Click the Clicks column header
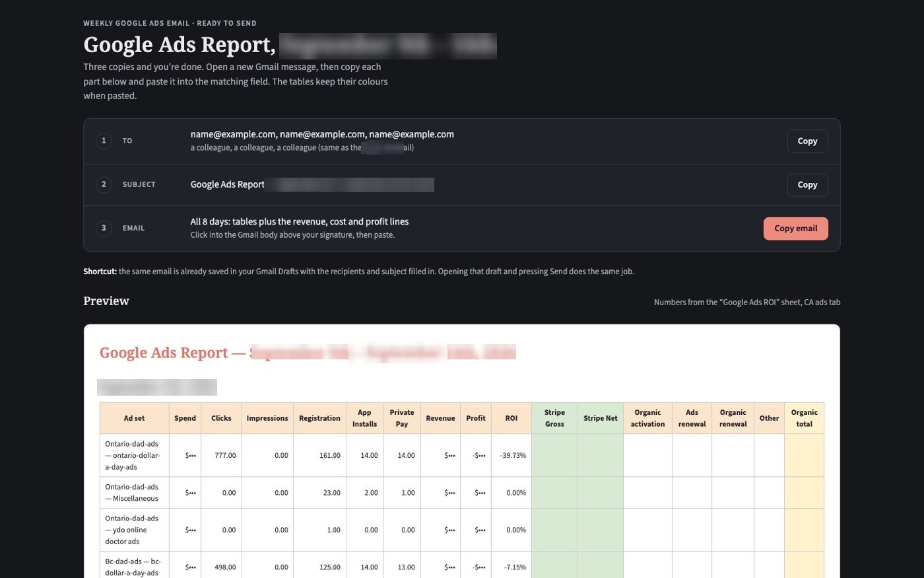The height and width of the screenshot is (578, 924). click(x=221, y=418)
